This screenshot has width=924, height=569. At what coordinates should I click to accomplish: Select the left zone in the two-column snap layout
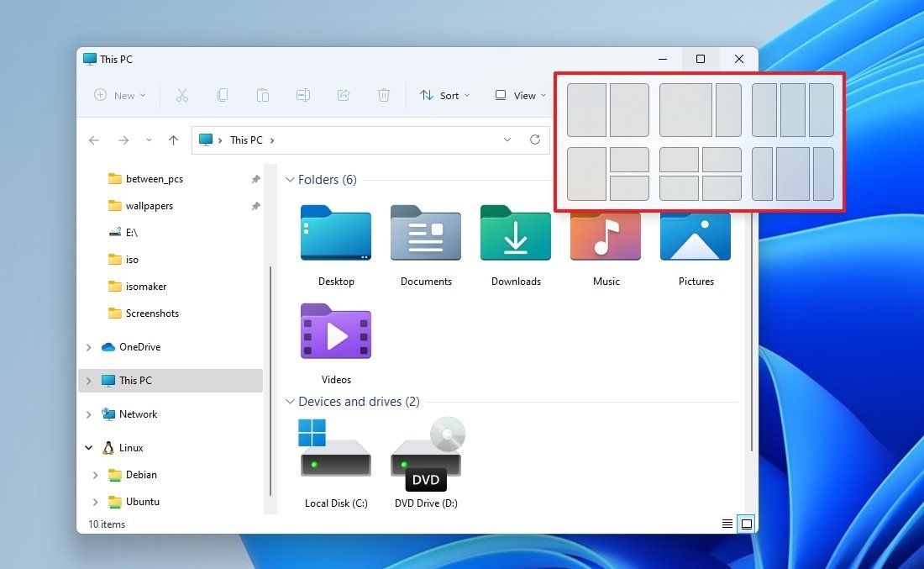(x=586, y=110)
